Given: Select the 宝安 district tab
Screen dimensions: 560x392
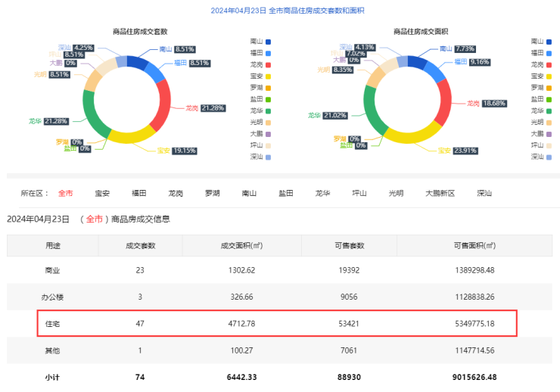Looking at the screenshot, I should tap(102, 193).
